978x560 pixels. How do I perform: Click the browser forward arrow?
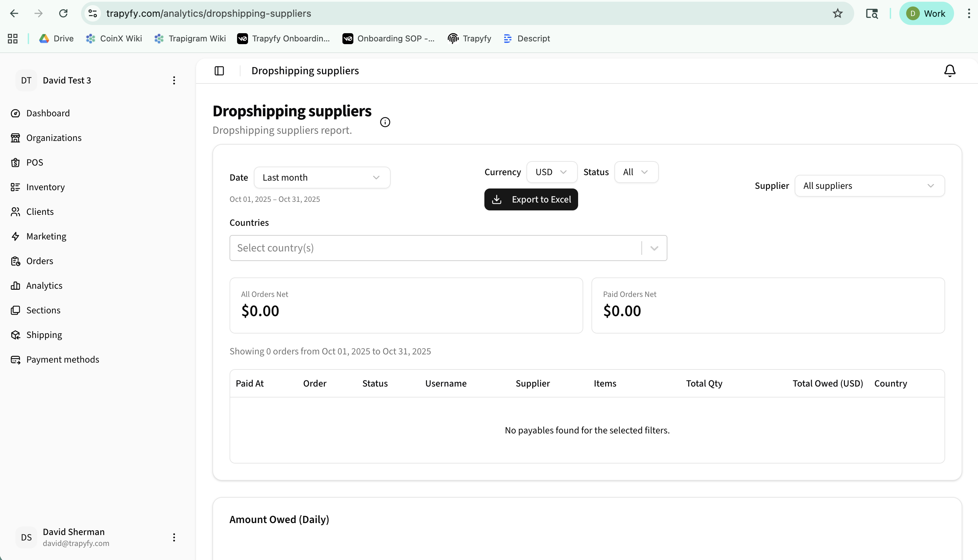38,13
